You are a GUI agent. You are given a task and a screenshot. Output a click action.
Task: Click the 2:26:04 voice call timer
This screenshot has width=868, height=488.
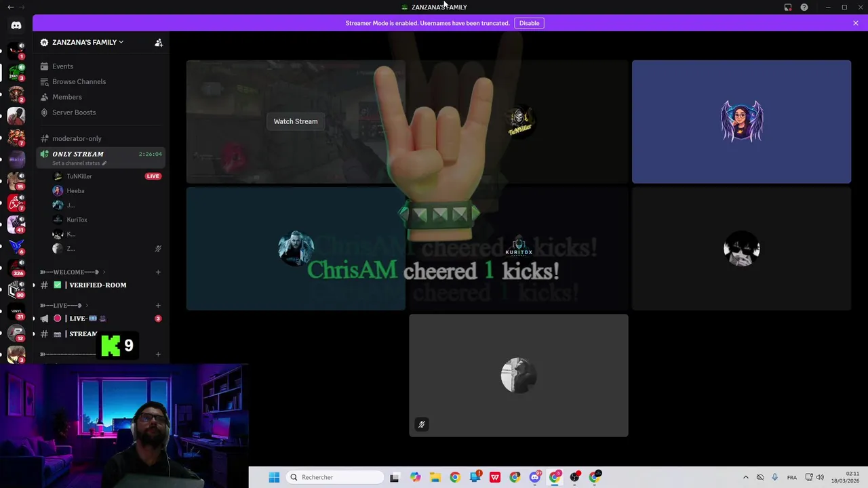click(x=151, y=154)
